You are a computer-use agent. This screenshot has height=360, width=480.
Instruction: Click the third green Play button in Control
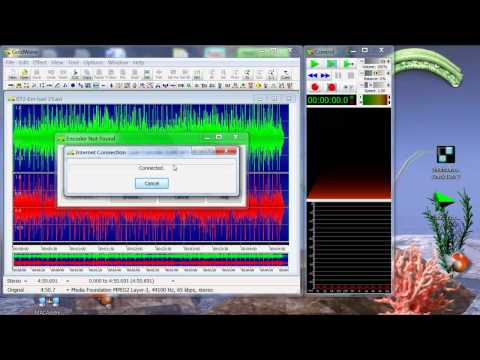coord(349,64)
